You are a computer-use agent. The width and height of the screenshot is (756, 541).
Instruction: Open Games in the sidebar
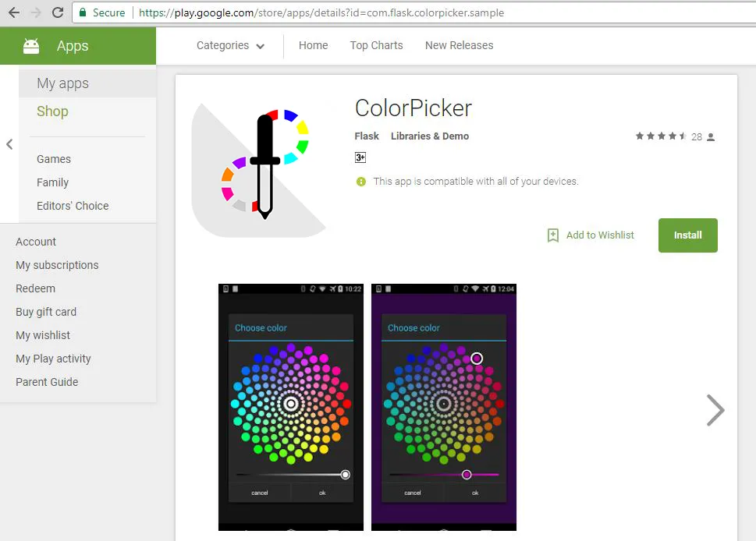tap(54, 159)
